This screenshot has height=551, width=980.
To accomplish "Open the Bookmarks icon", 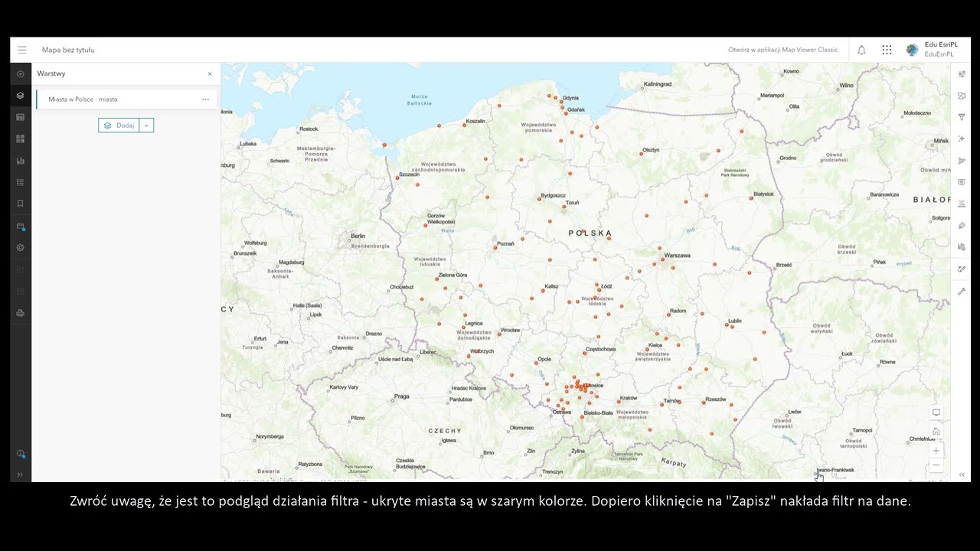I will tap(21, 204).
